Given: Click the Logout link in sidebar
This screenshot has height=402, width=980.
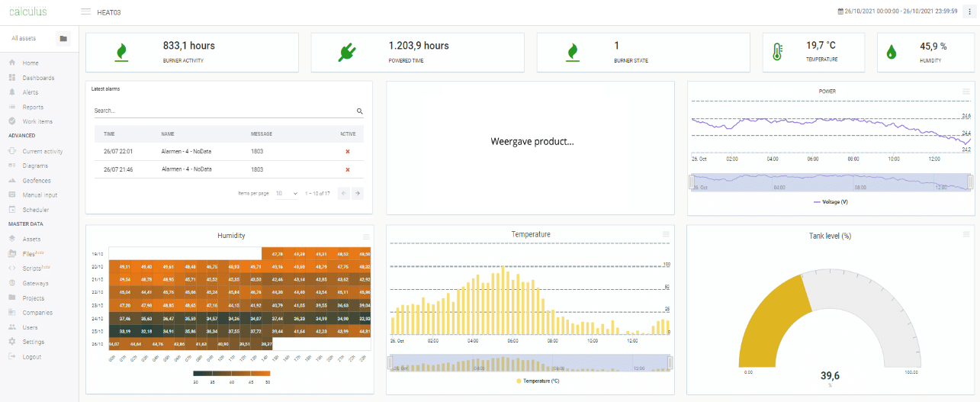Looking at the screenshot, I should 31,357.
